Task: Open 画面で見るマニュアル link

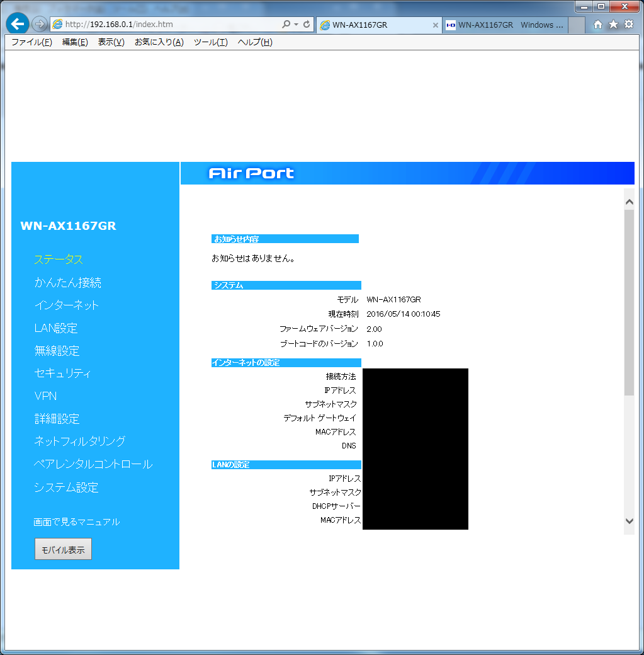Action: [76, 522]
